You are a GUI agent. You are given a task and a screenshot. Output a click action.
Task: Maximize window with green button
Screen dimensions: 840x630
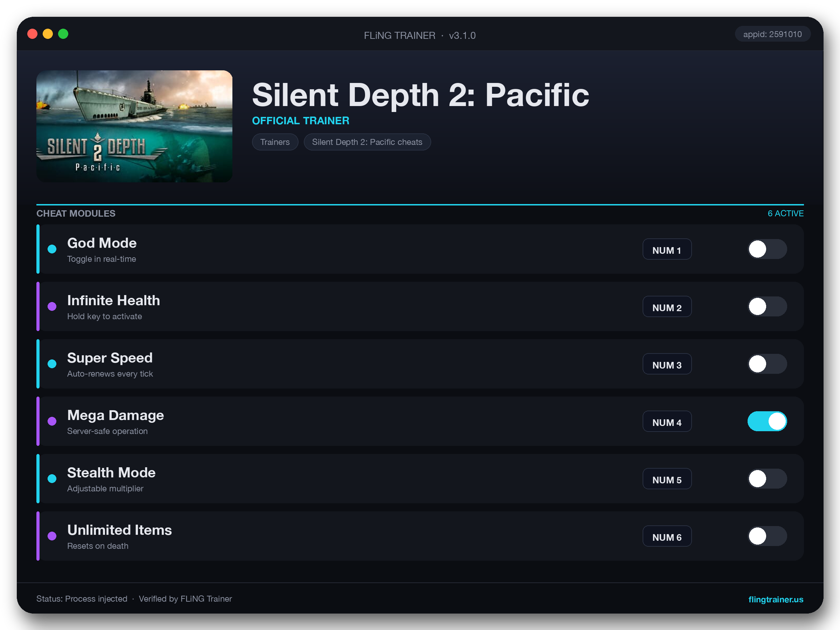pyautogui.click(x=63, y=34)
